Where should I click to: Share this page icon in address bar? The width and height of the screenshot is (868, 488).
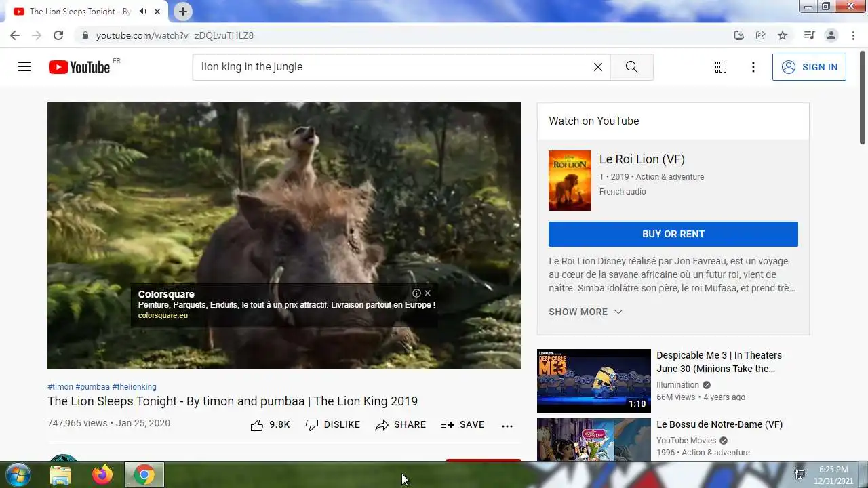click(761, 35)
